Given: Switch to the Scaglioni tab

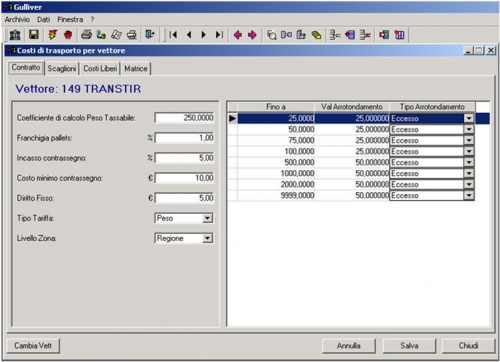Looking at the screenshot, I should (x=62, y=69).
